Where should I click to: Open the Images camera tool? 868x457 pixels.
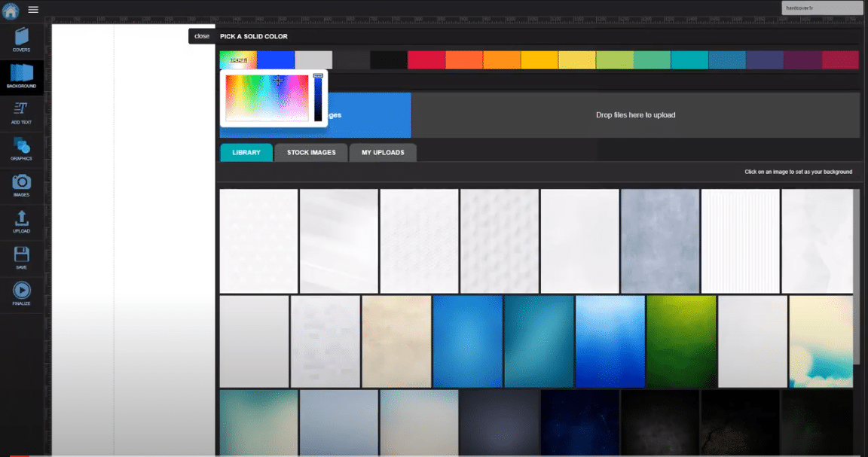coord(21,184)
